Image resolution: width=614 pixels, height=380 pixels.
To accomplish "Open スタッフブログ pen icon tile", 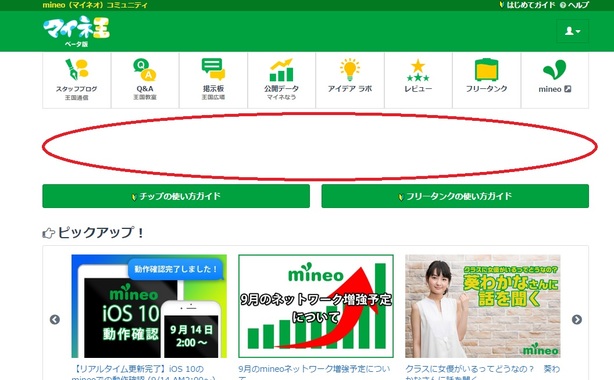I will [x=76, y=80].
